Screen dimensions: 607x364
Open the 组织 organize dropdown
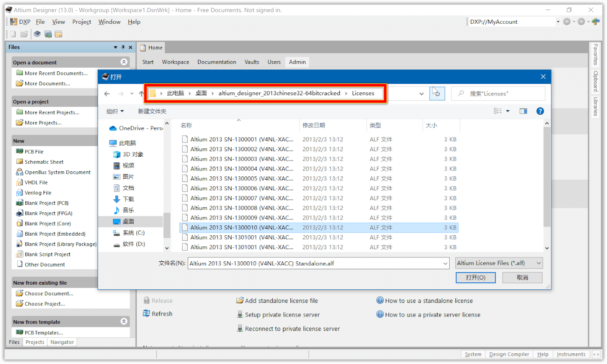coord(115,111)
